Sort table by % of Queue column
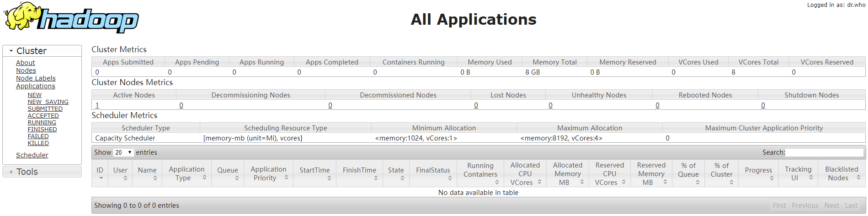868x216 pixels. pos(688,173)
